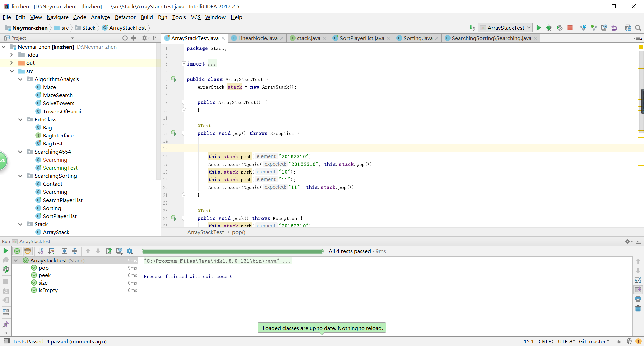The height and width of the screenshot is (346, 644).
Task: Show VCS history icon in toolbar
Action: point(604,28)
